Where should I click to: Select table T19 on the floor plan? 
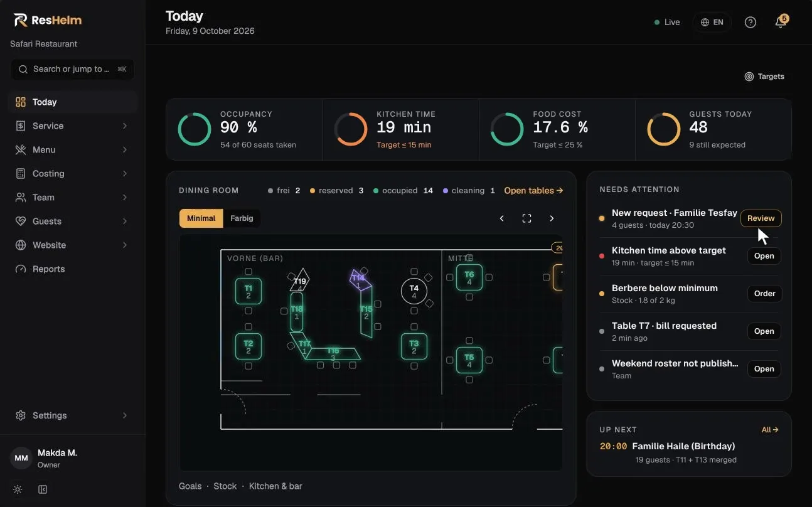pyautogui.click(x=300, y=281)
